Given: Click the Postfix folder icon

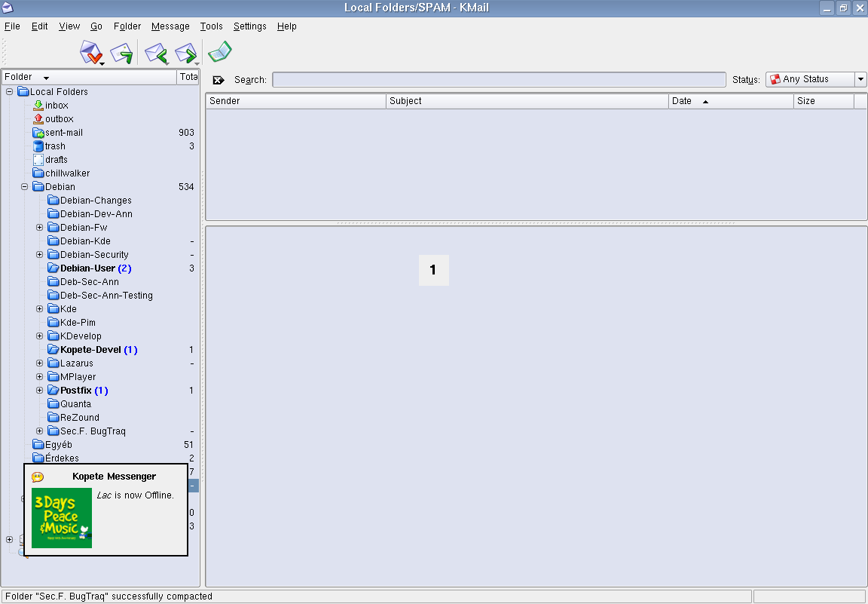Looking at the screenshot, I should tap(53, 390).
